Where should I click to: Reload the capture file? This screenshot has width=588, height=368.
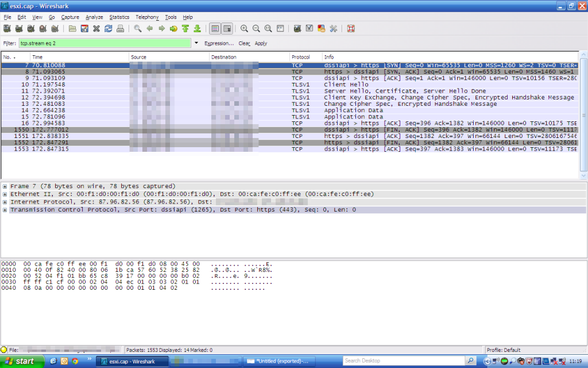click(x=109, y=29)
